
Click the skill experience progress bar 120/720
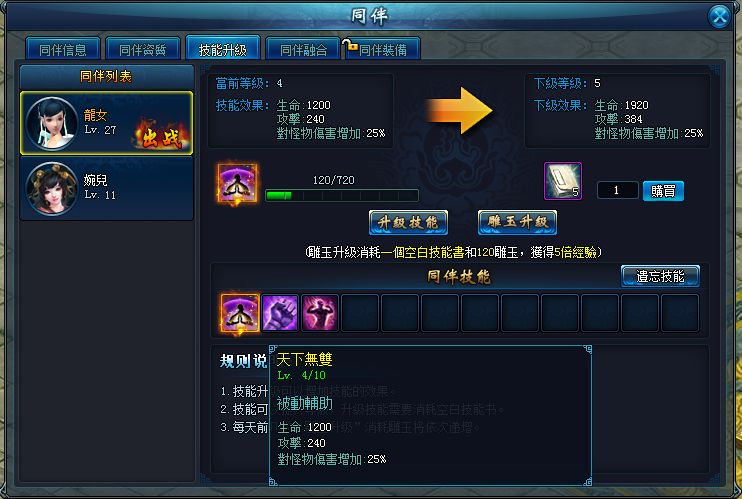(x=342, y=195)
